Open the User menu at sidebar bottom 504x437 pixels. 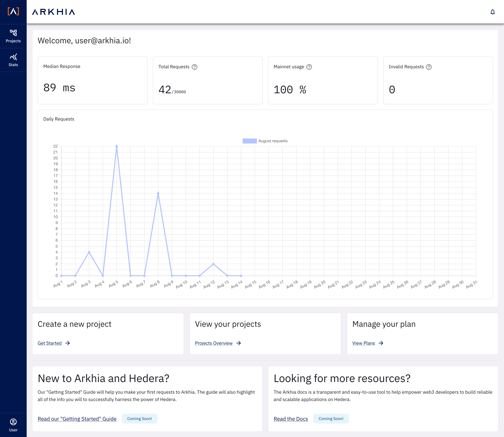13,425
